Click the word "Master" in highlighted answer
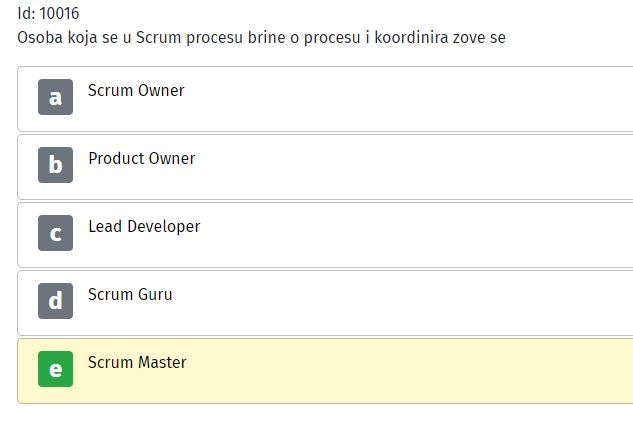 coord(162,362)
